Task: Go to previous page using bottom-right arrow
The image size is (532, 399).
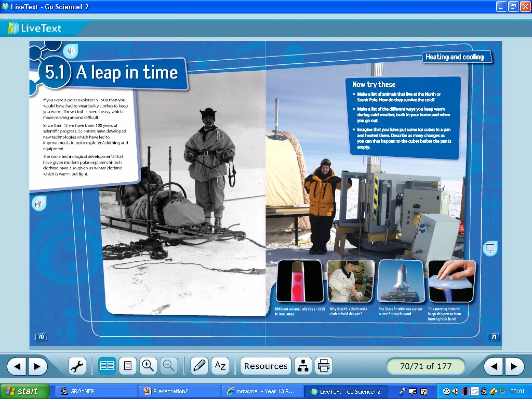Action: [494, 367]
